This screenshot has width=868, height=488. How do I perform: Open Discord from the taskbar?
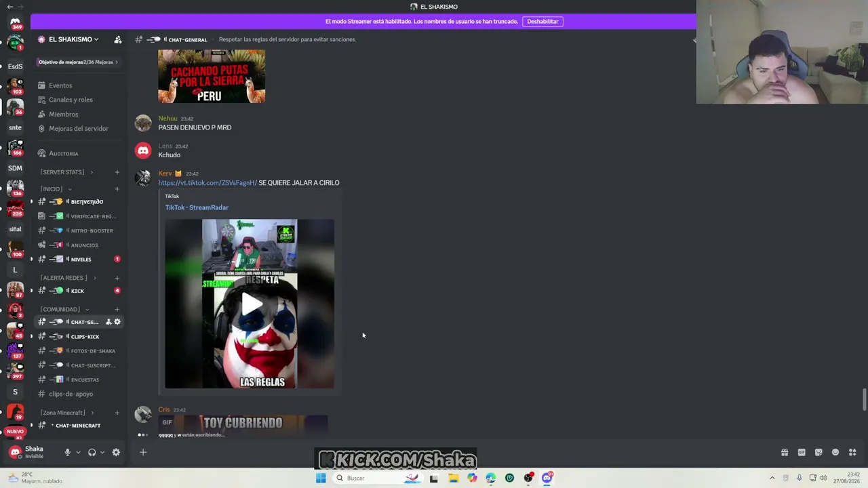pyautogui.click(x=547, y=478)
